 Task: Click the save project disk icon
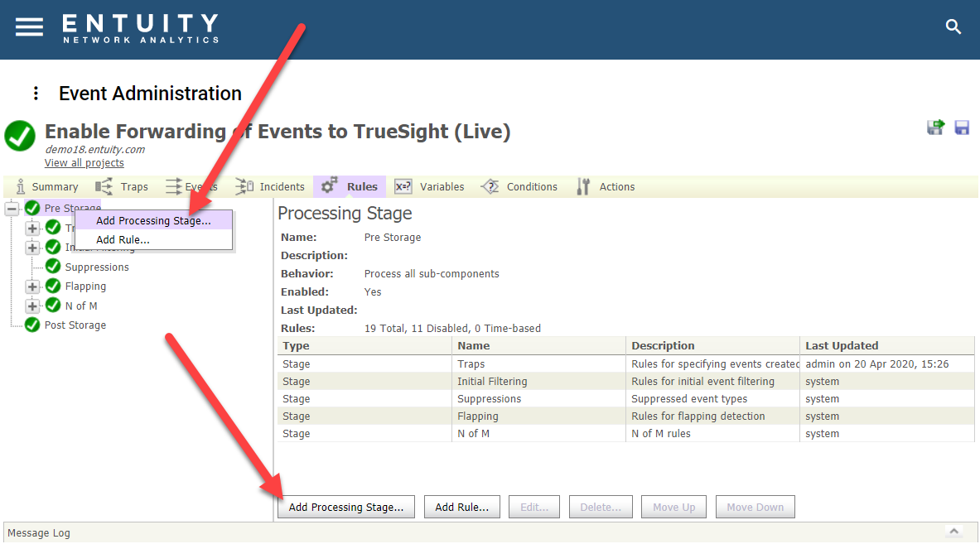962,128
